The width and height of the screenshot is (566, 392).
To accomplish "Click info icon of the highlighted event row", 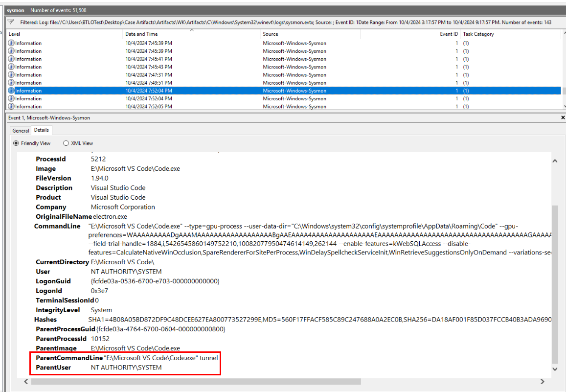I will pyautogui.click(x=11, y=91).
